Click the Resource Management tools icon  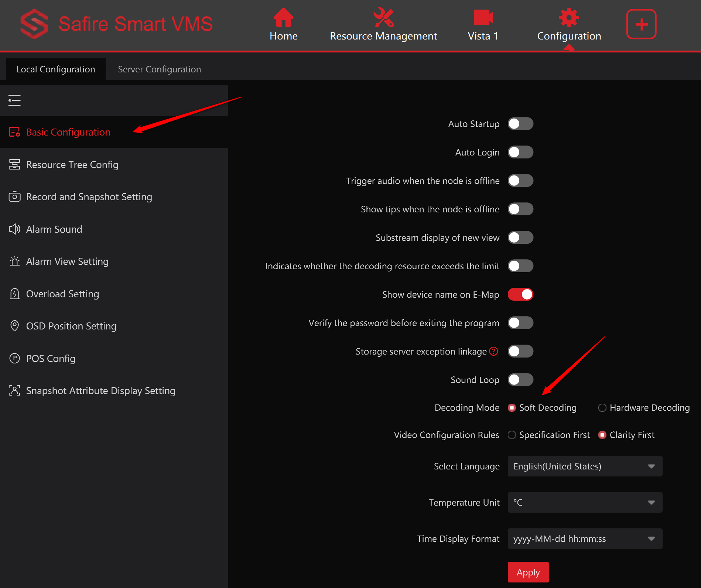pos(383,18)
